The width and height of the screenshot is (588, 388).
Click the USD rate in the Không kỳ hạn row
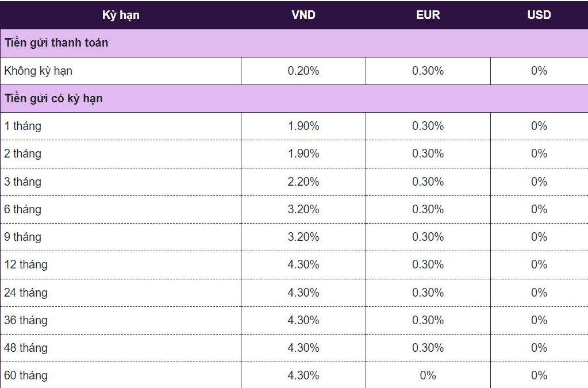click(539, 71)
